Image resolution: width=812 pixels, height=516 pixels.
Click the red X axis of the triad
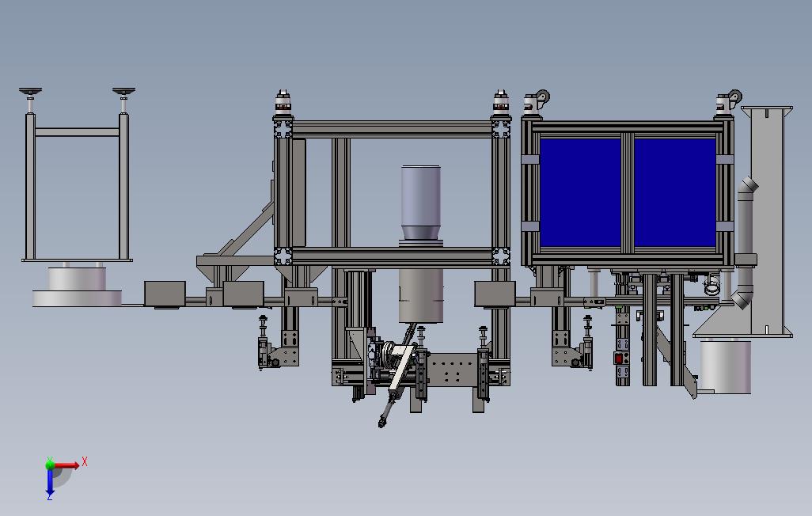66,465
